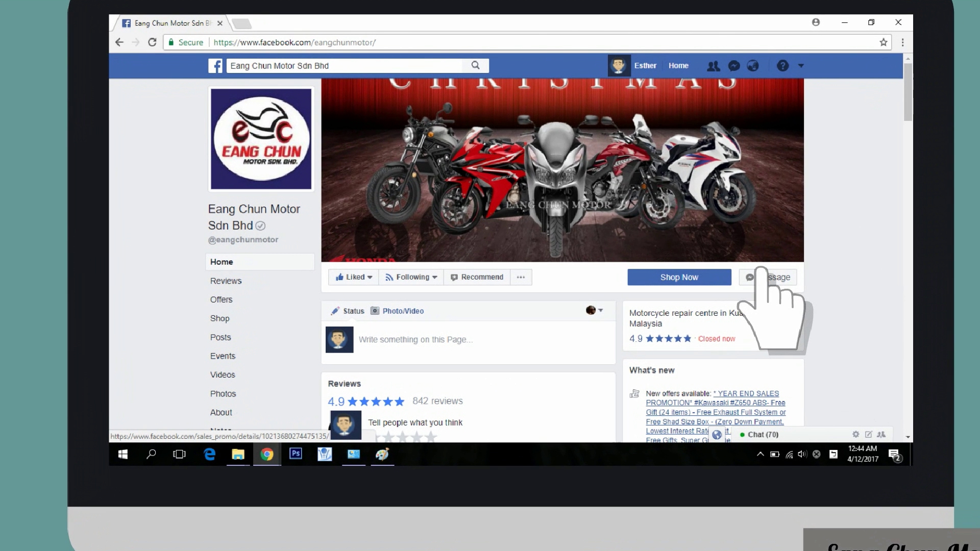This screenshot has width=980, height=551.
Task: Click Home link in blue bar
Action: coord(678,66)
